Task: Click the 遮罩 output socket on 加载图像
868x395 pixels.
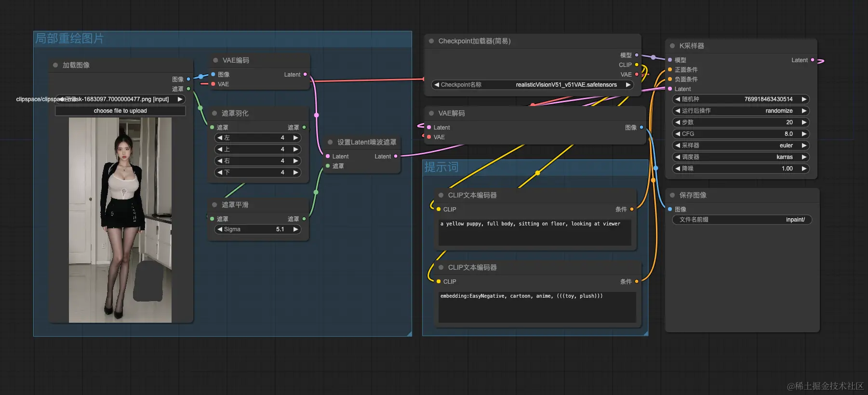Action: point(188,89)
